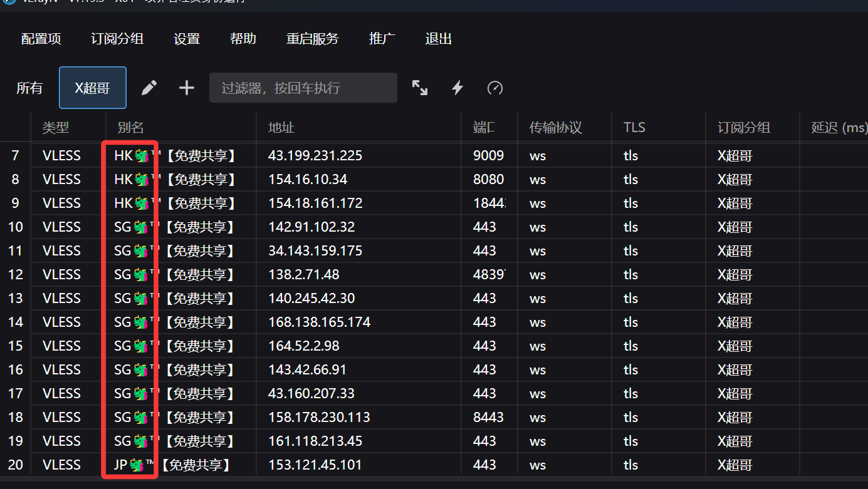Select the JP server 153.121.45.101

point(315,465)
